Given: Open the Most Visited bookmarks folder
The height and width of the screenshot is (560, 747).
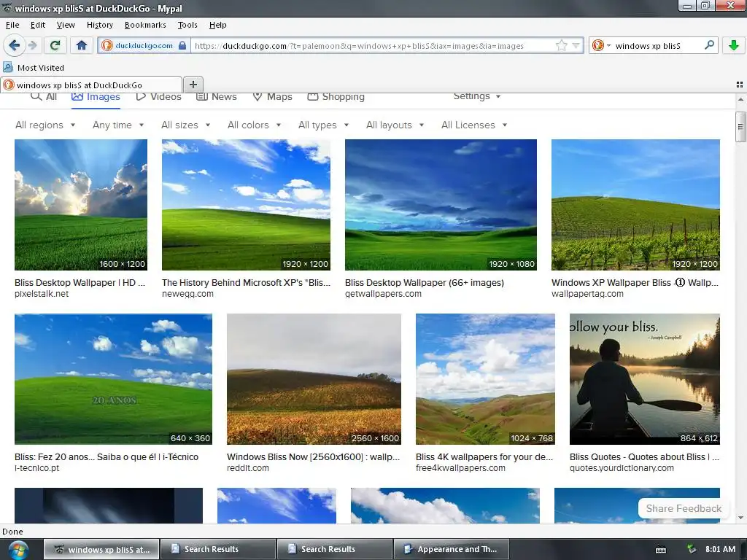Looking at the screenshot, I should tap(34, 68).
